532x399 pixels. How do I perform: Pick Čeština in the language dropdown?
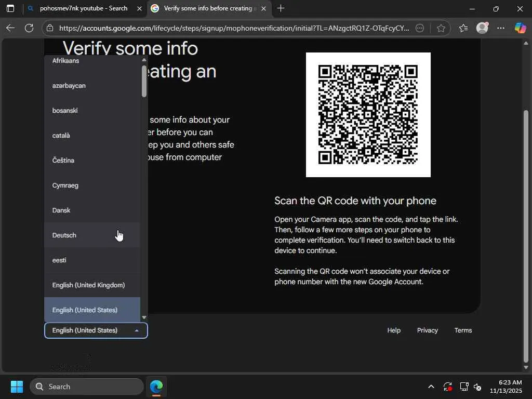tap(92, 161)
